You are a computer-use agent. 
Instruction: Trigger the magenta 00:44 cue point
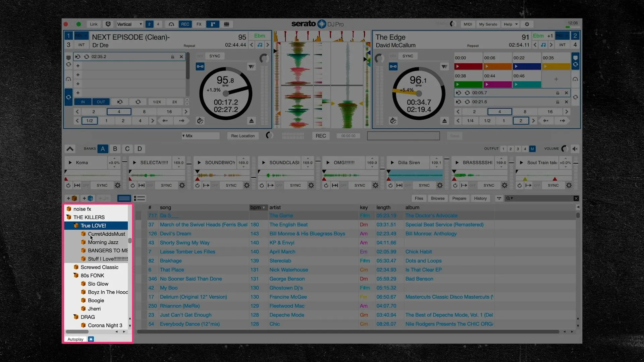tap(497, 84)
